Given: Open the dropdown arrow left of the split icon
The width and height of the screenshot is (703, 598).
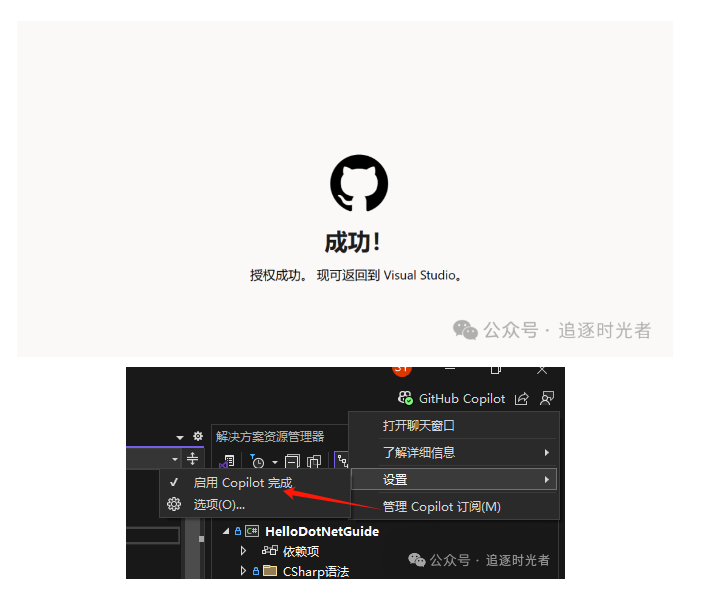Looking at the screenshot, I should 174,459.
